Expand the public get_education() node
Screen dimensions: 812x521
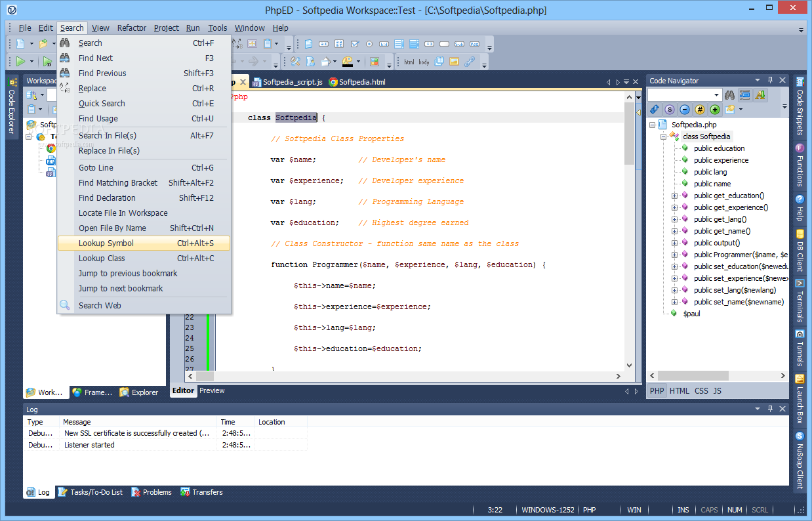pyautogui.click(x=674, y=196)
